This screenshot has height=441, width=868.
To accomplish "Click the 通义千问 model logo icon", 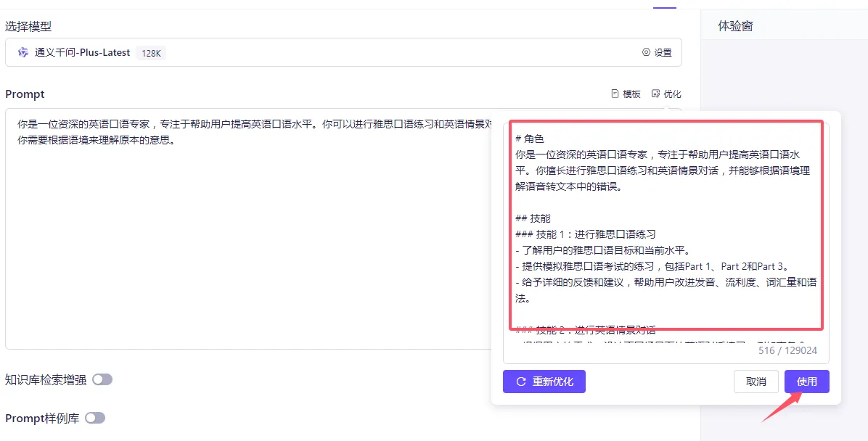I will (x=22, y=52).
